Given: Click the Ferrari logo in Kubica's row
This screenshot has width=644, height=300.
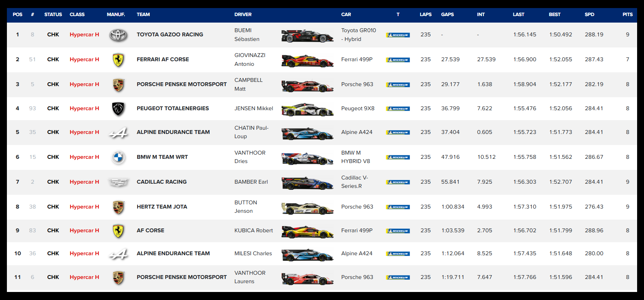Looking at the screenshot, I should (x=118, y=231).
